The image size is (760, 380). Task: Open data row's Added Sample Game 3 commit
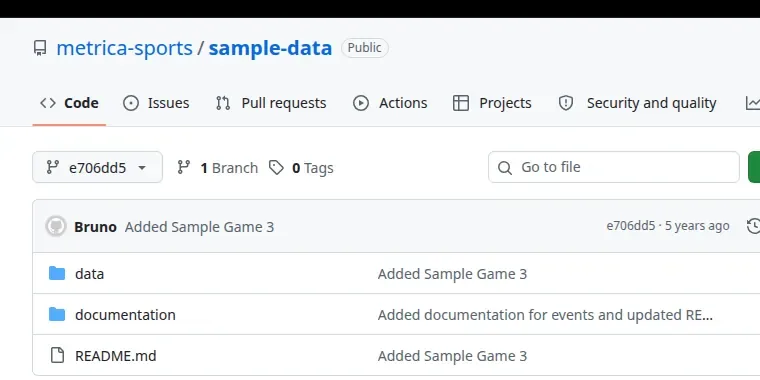[x=452, y=274]
